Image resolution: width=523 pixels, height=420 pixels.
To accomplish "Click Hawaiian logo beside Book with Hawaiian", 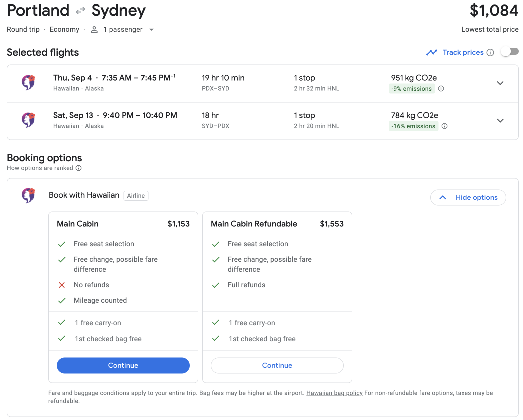I will pyautogui.click(x=28, y=195).
